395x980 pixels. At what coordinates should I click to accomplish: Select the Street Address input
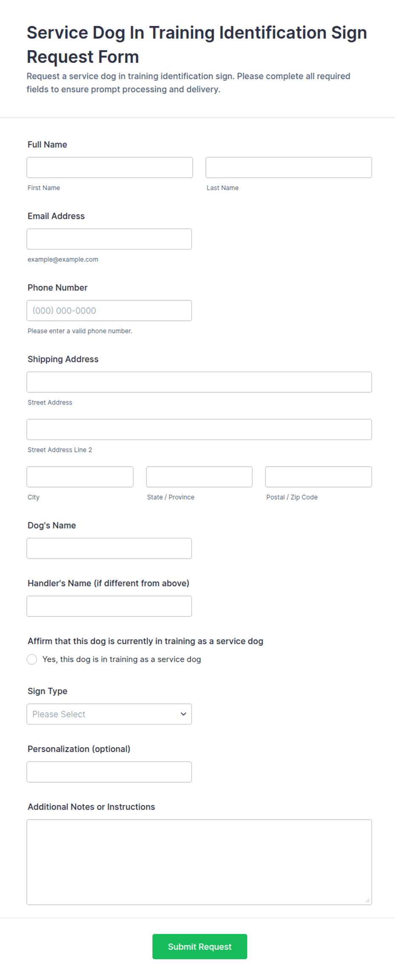tap(199, 382)
